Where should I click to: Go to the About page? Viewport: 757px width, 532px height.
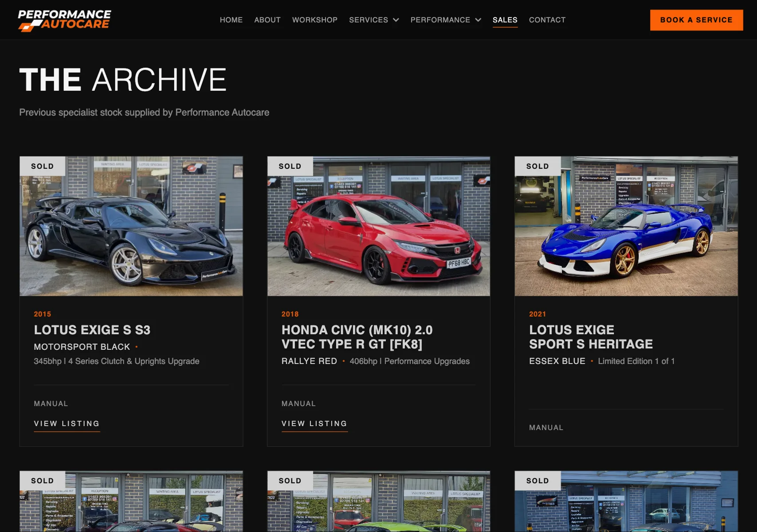(267, 20)
